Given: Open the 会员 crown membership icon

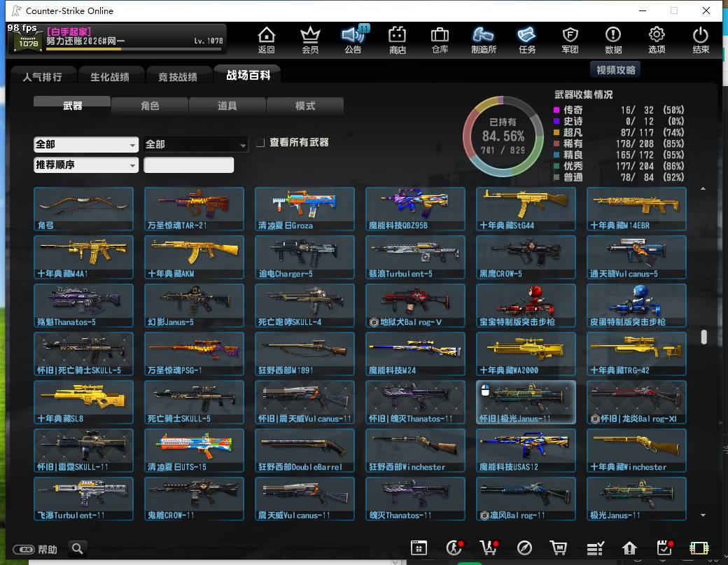Looking at the screenshot, I should click(x=310, y=40).
